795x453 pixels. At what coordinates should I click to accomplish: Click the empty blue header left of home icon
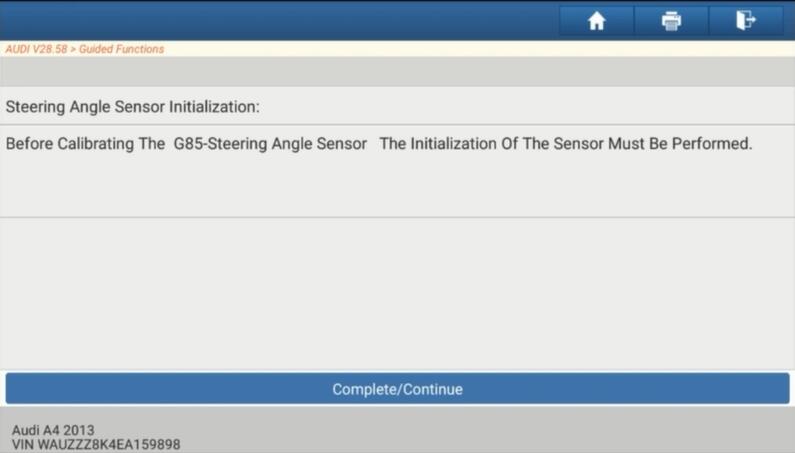(x=279, y=21)
